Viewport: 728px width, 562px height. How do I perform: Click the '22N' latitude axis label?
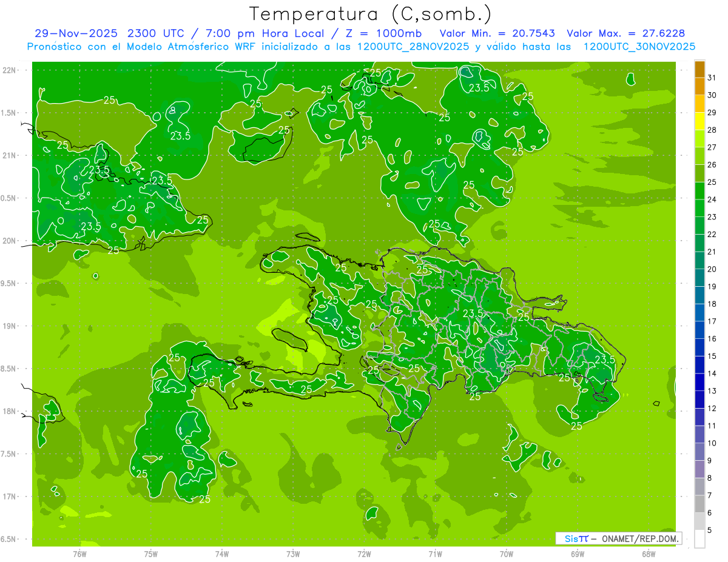9,70
